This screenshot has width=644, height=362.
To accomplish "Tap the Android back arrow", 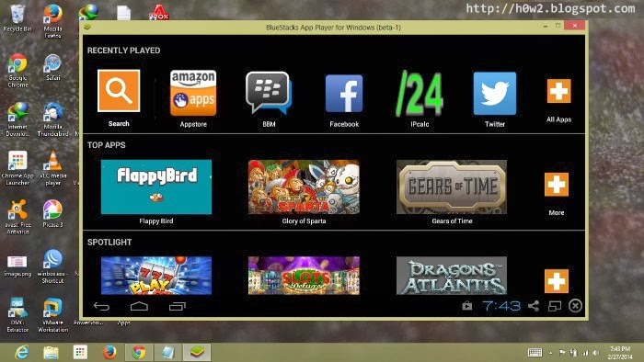I will [x=101, y=306].
